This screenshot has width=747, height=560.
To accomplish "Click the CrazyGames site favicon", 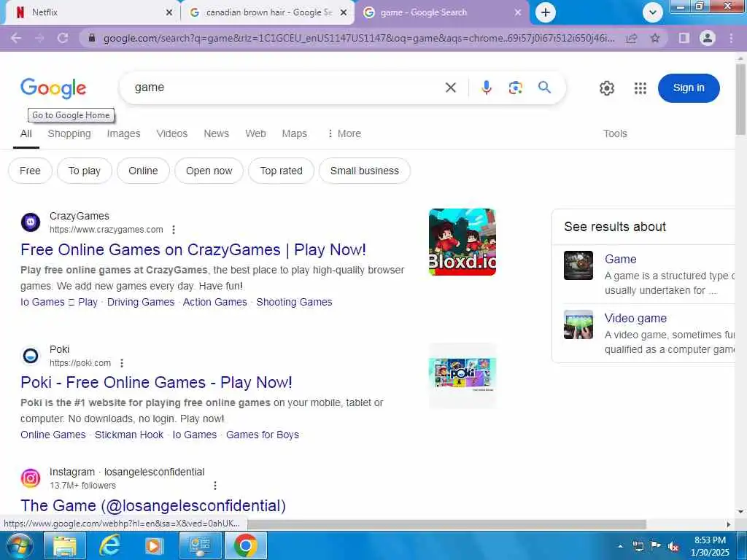I will tap(31, 222).
